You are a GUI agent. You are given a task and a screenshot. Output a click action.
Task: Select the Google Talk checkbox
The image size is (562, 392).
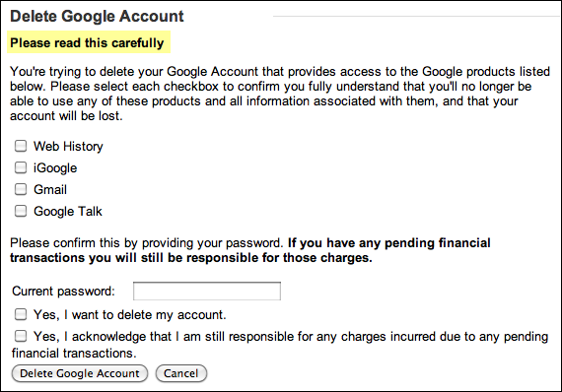coord(21,211)
